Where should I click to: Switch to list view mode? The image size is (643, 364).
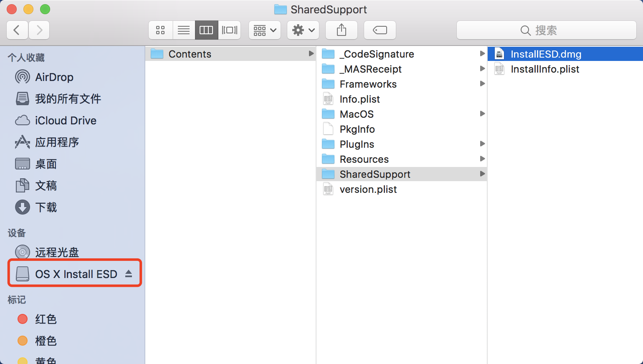184,30
